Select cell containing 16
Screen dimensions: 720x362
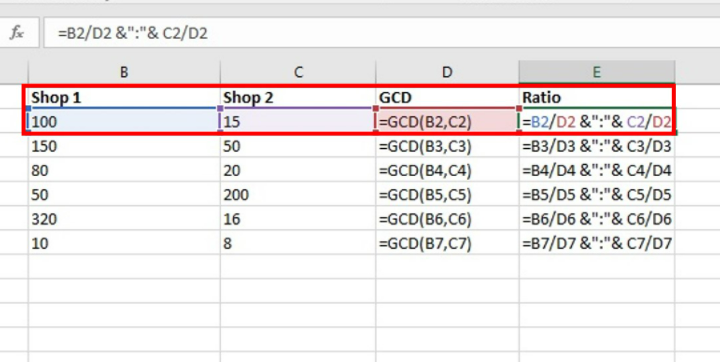pyautogui.click(x=298, y=219)
